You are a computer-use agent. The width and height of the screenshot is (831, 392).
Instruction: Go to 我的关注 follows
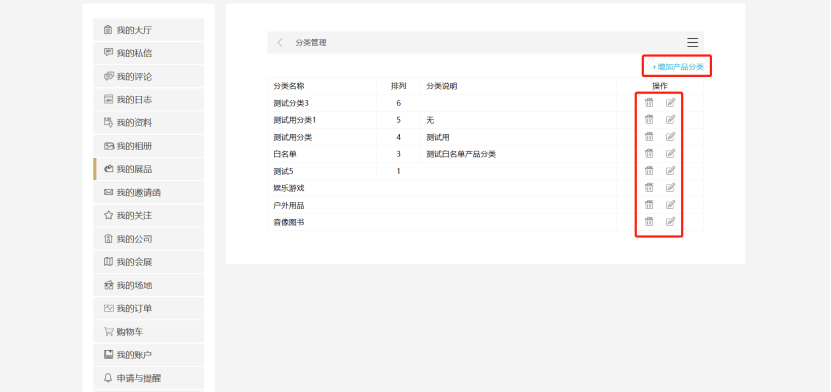[x=148, y=216]
